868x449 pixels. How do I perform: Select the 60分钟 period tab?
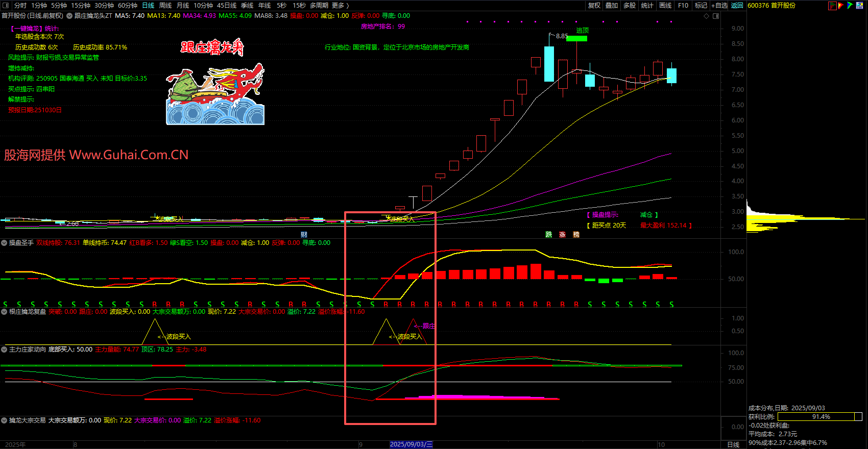point(128,6)
